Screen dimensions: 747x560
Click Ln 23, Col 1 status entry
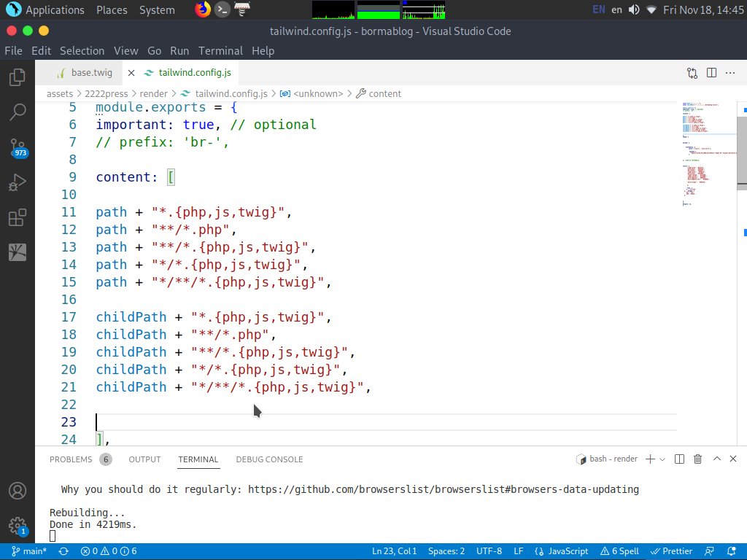[394, 551]
